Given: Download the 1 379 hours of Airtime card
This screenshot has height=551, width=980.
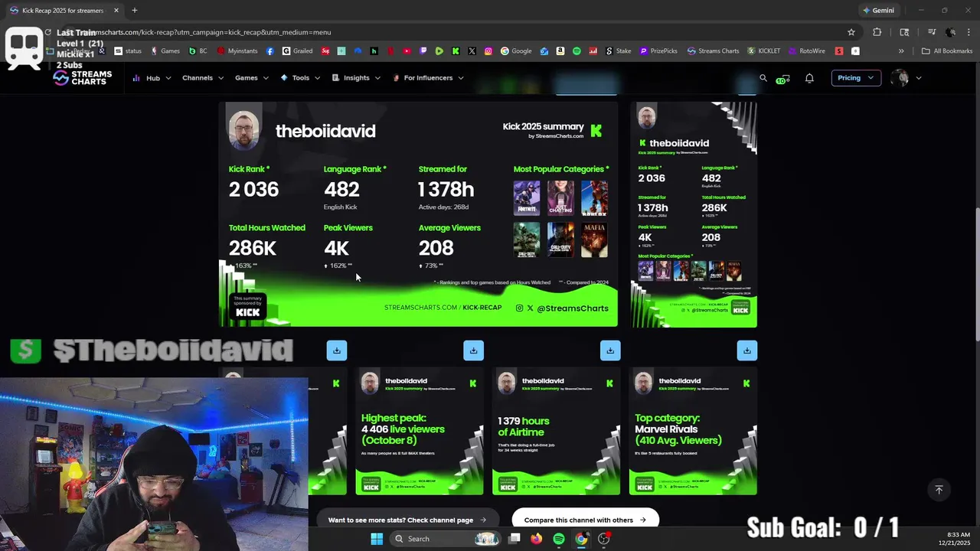Looking at the screenshot, I should tap(610, 350).
